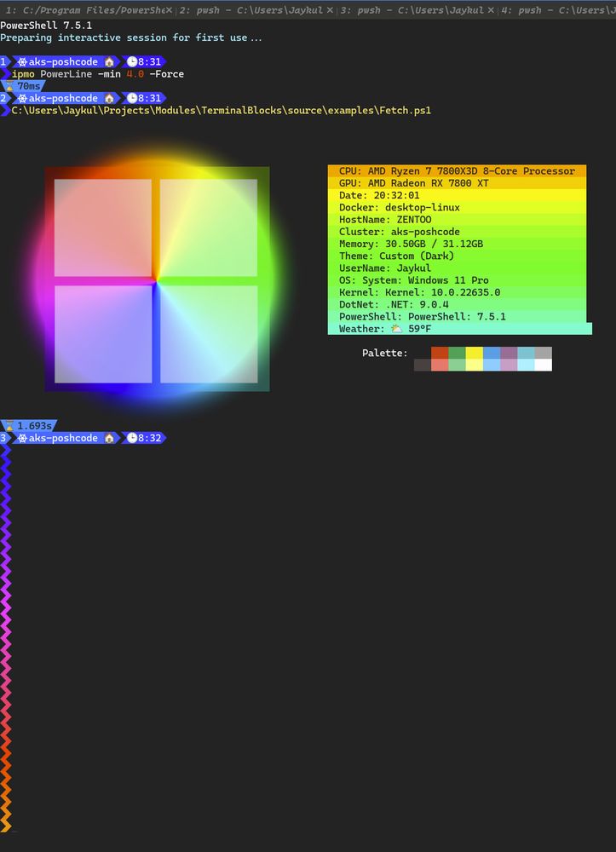Image resolution: width=616 pixels, height=852 pixels.
Task: Click the 'GPU: AMD Radeon RX 7800 XT' line
Action: (x=457, y=183)
